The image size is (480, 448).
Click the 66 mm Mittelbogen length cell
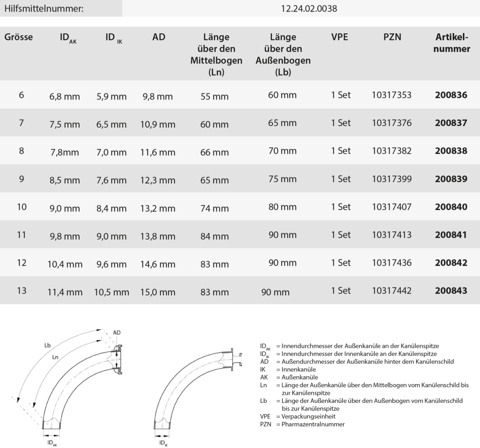(214, 152)
